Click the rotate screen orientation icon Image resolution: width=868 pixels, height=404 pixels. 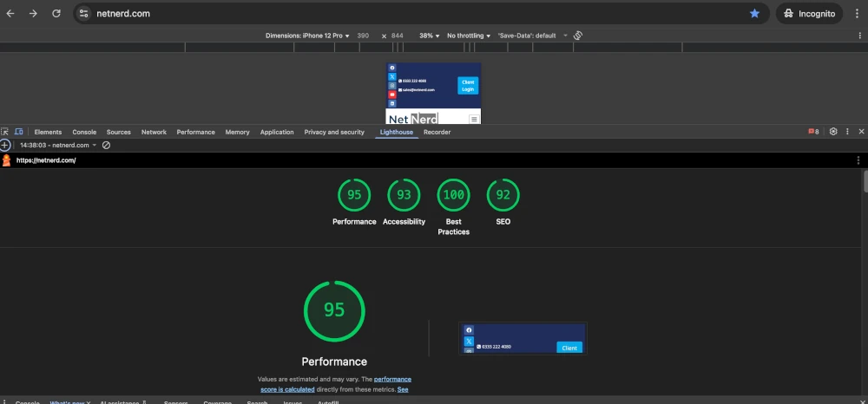pyautogui.click(x=577, y=36)
